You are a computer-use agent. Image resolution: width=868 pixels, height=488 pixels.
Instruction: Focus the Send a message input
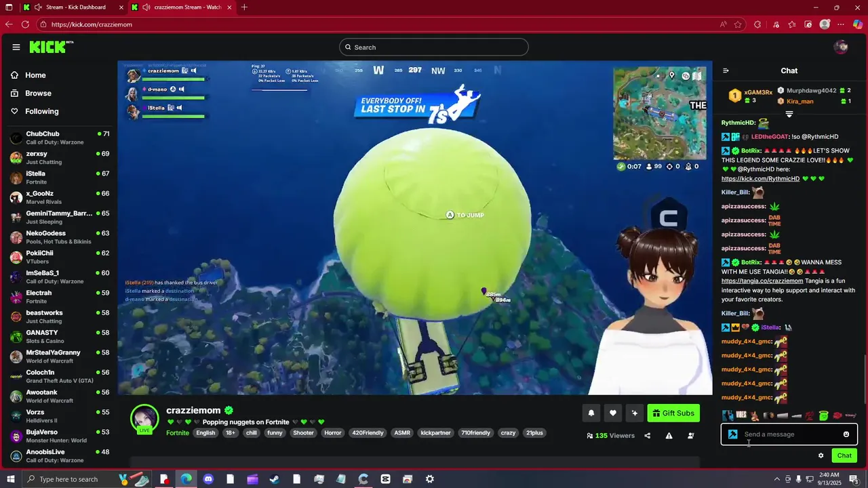click(789, 434)
